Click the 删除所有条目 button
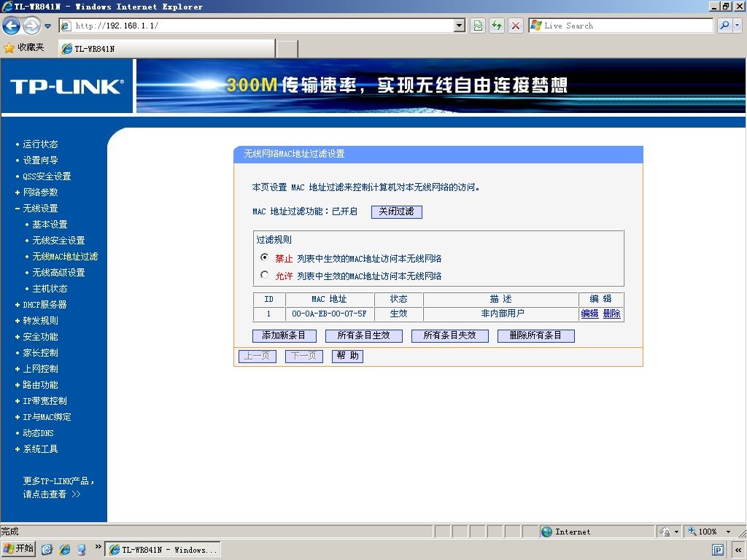The height and width of the screenshot is (560, 747). click(x=535, y=335)
